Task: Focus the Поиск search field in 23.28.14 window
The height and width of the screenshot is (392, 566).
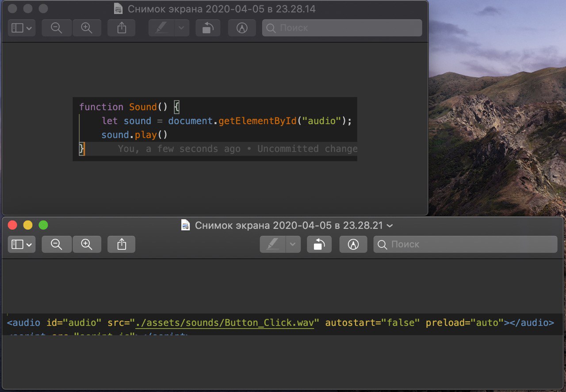Action: (x=342, y=28)
